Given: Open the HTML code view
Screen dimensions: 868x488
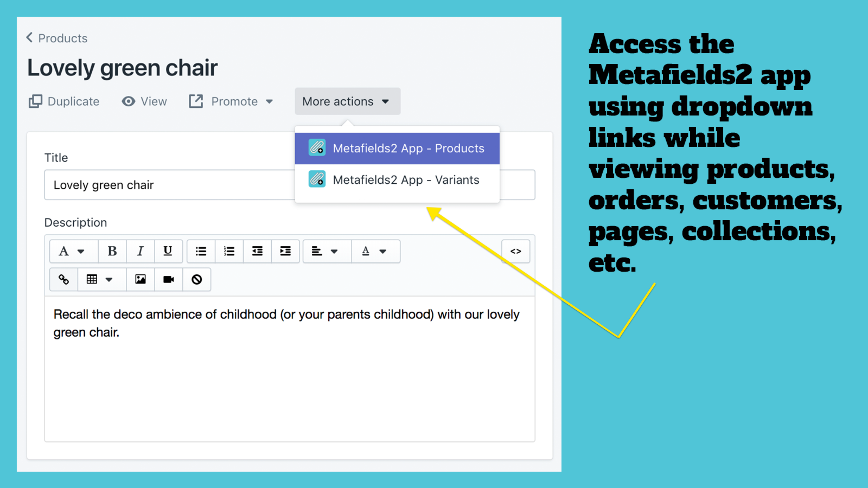Looking at the screenshot, I should click(x=515, y=251).
